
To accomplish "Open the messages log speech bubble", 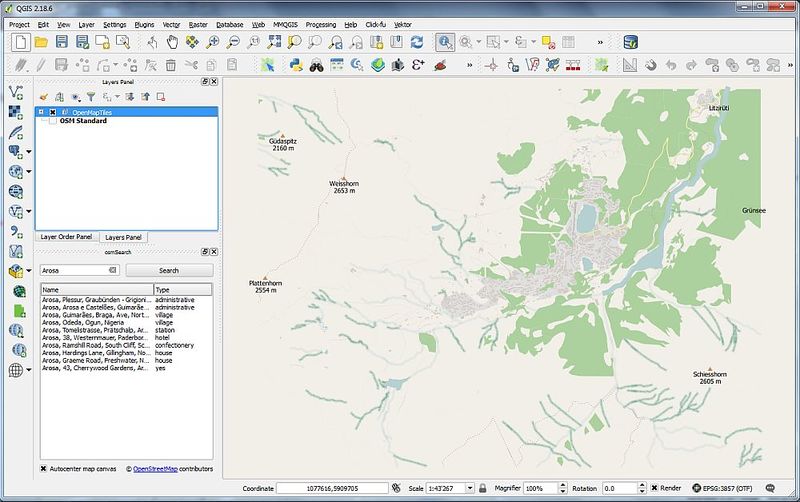I will tap(770, 488).
